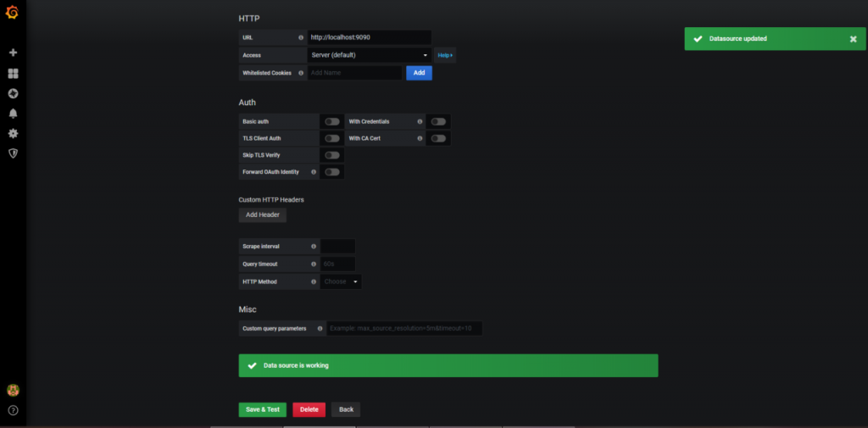Open the Explore compass icon
The width and height of the screenshot is (868, 428).
click(x=14, y=93)
